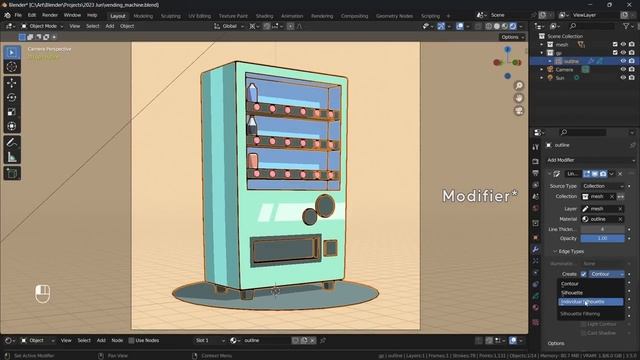640x360 pixels.
Task: Click the zoom magnifier viewport icon
Action: (x=519, y=86)
